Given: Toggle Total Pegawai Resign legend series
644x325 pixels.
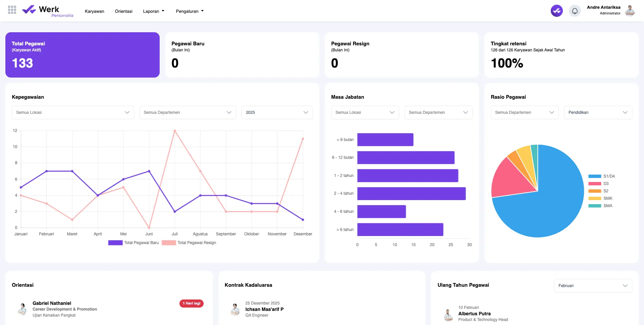Looking at the screenshot, I should (189, 243).
